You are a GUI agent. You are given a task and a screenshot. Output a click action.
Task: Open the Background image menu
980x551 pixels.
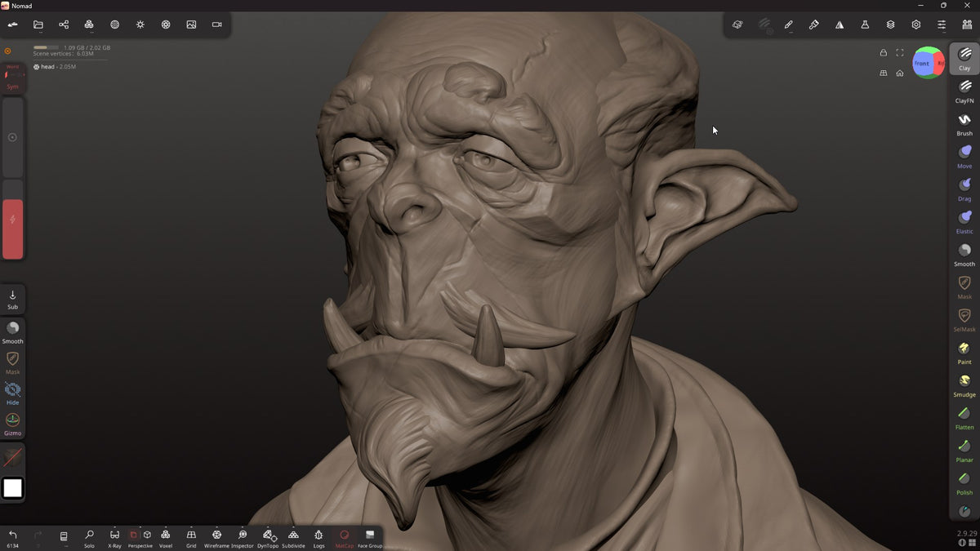(x=191, y=24)
